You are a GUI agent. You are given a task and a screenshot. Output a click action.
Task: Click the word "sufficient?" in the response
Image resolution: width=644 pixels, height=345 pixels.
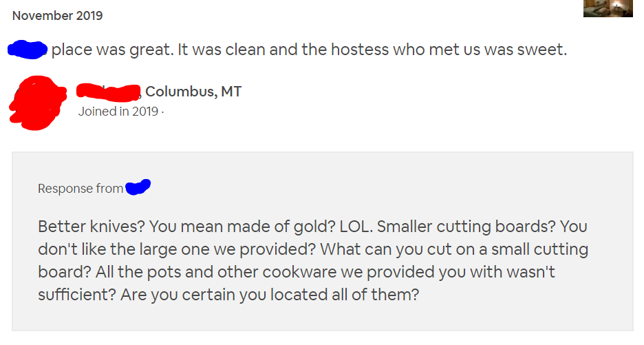click(x=76, y=294)
